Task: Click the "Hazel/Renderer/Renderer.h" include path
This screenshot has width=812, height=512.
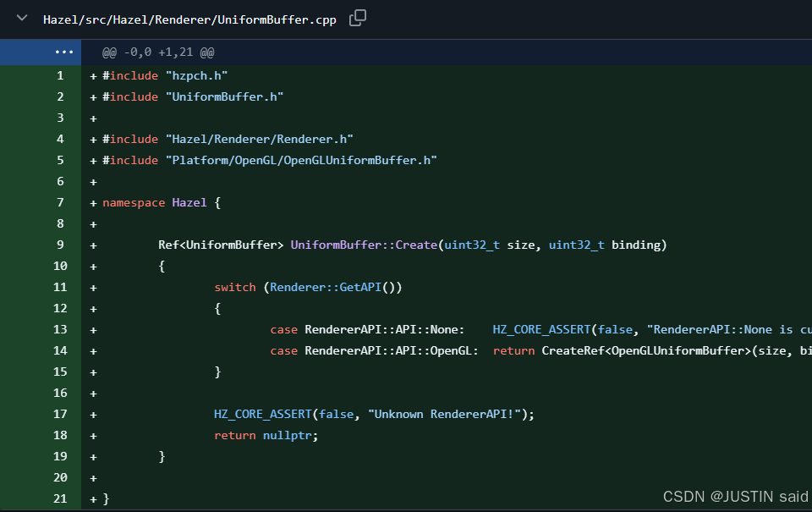Action: click(x=259, y=139)
